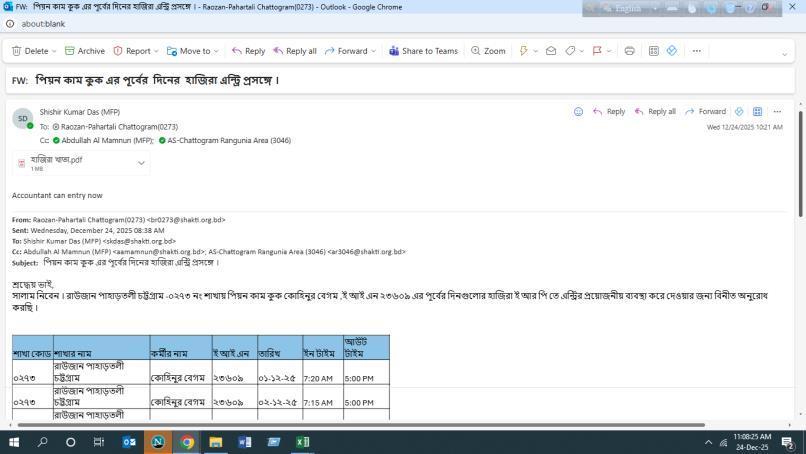Open the flag options dropdown
This screenshot has width=806, height=454.
611,51
